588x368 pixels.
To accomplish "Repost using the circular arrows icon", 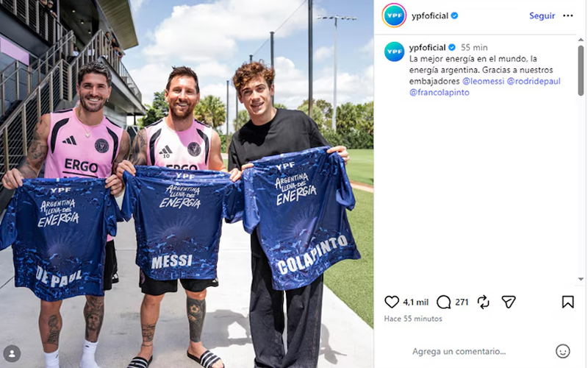I will pos(484,302).
